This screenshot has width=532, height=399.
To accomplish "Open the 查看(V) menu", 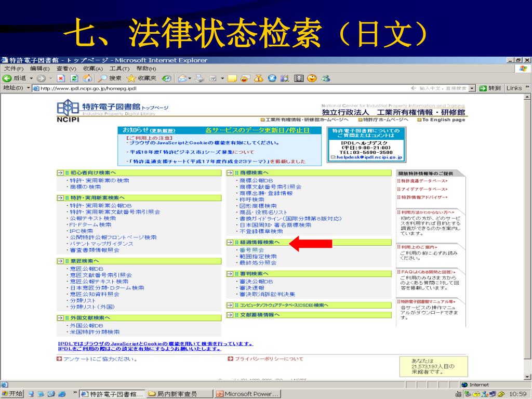I will [x=66, y=69].
